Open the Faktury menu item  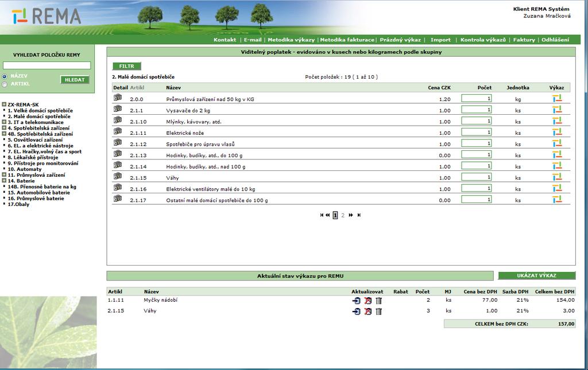524,40
